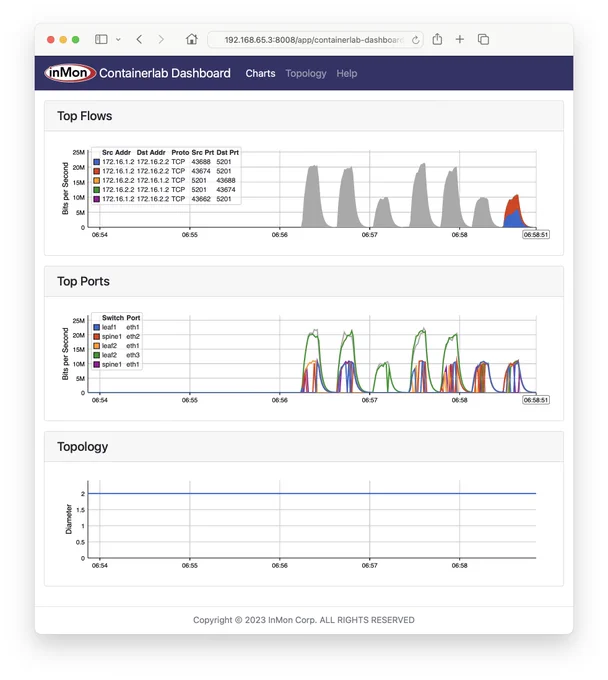Click green swatch for 5201 to 43674 flow
Screen dimensions: 608x680
(x=97, y=190)
